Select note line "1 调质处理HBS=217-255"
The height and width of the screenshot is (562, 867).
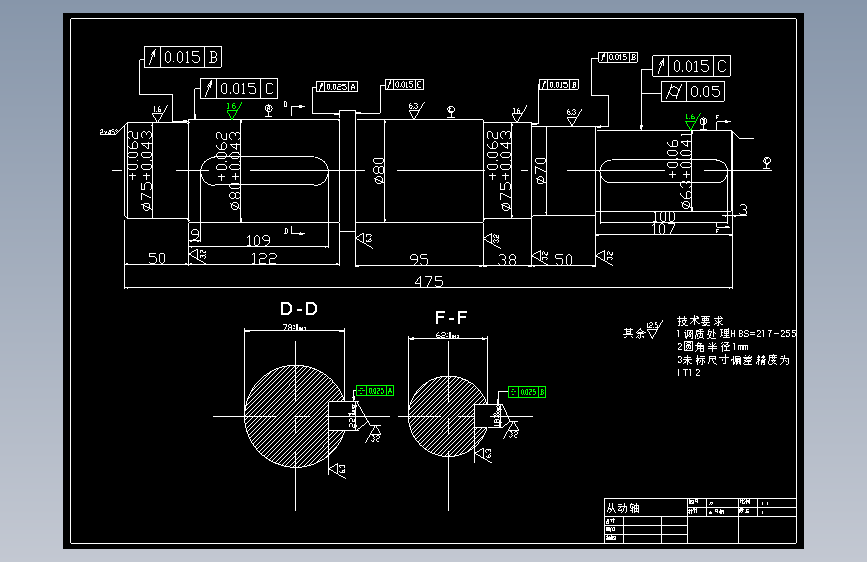pos(737,334)
